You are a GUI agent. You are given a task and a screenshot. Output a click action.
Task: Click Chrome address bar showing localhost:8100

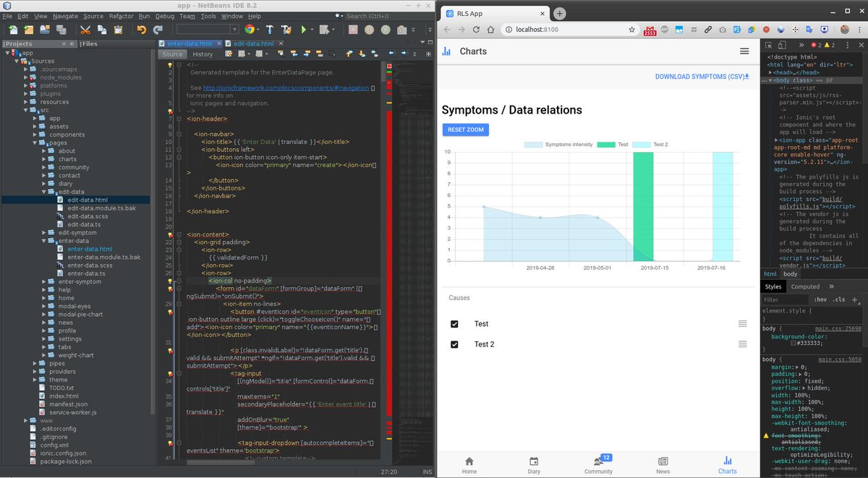tap(571, 30)
